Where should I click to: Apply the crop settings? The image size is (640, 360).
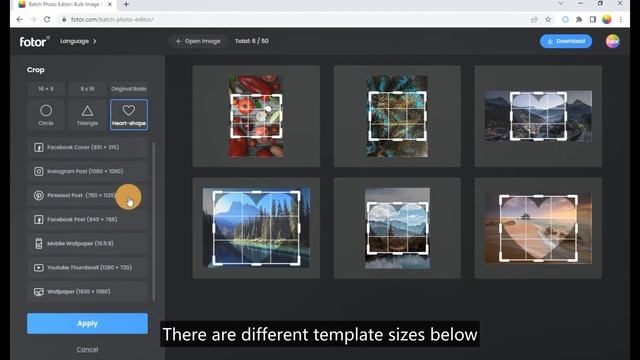point(87,323)
